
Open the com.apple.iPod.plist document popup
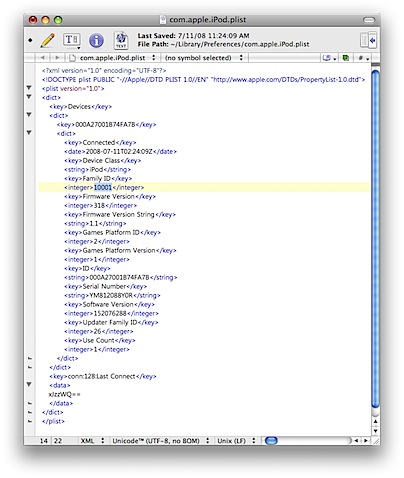pos(113,58)
